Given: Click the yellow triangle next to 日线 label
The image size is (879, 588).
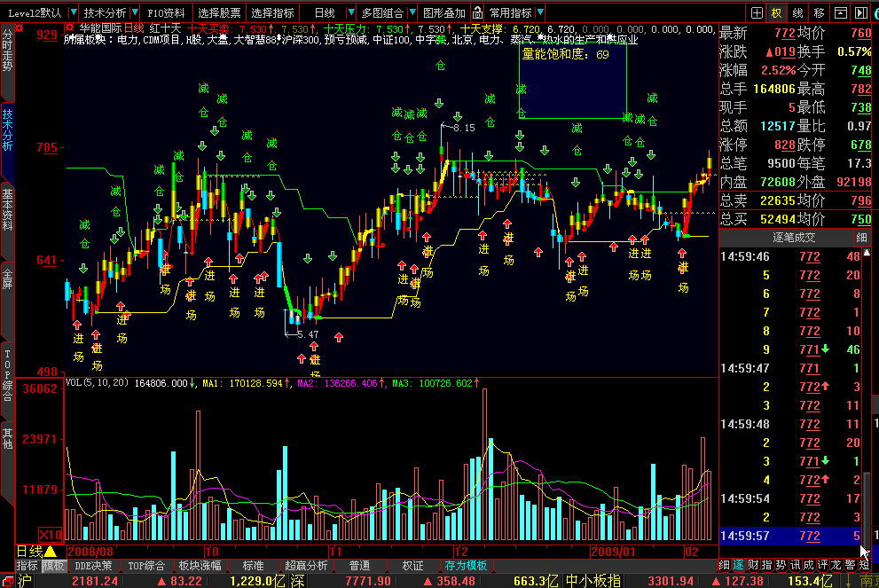Looking at the screenshot, I should (x=51, y=552).
